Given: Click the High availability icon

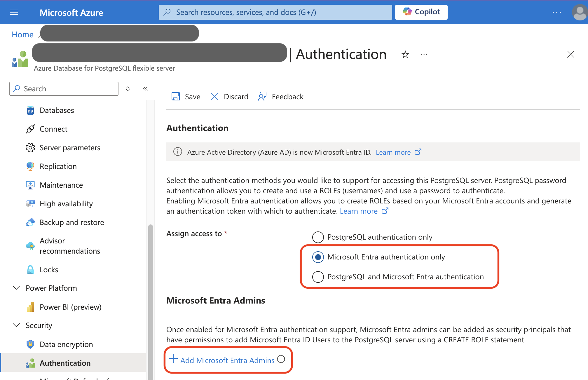Looking at the screenshot, I should pyautogui.click(x=30, y=204).
